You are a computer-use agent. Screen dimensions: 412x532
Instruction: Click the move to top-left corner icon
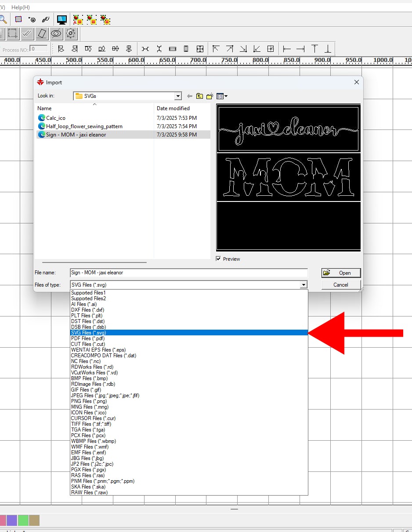[216, 49]
